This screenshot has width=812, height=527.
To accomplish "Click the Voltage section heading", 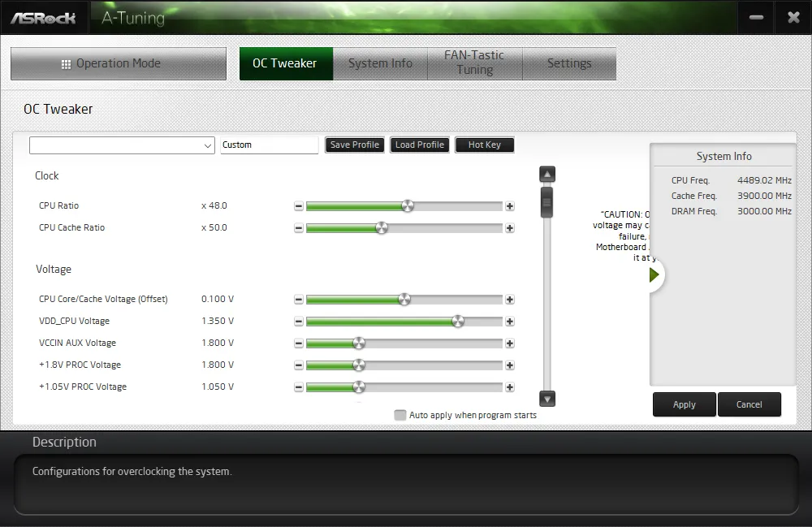I will tap(54, 270).
